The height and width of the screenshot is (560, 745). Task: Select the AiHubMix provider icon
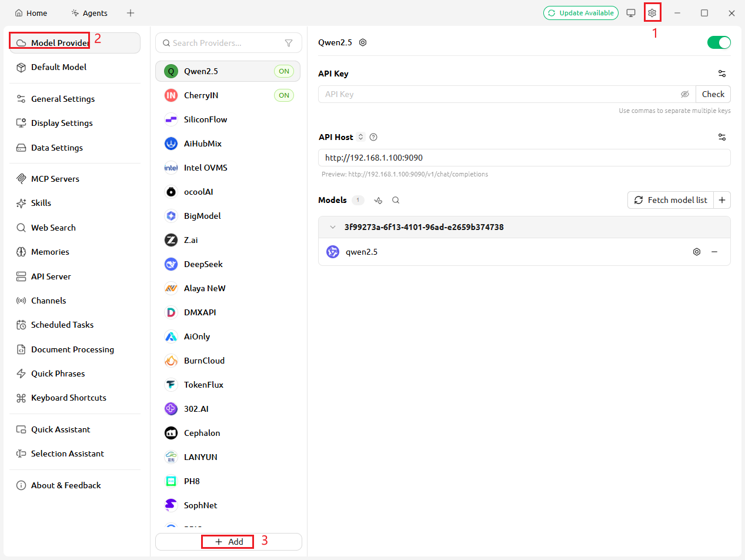(x=171, y=144)
